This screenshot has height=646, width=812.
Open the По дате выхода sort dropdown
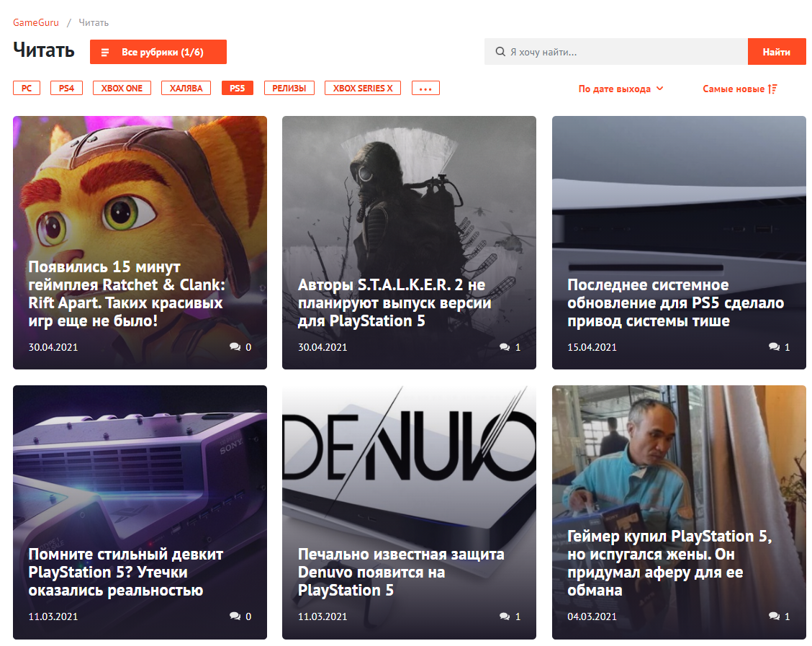point(621,89)
